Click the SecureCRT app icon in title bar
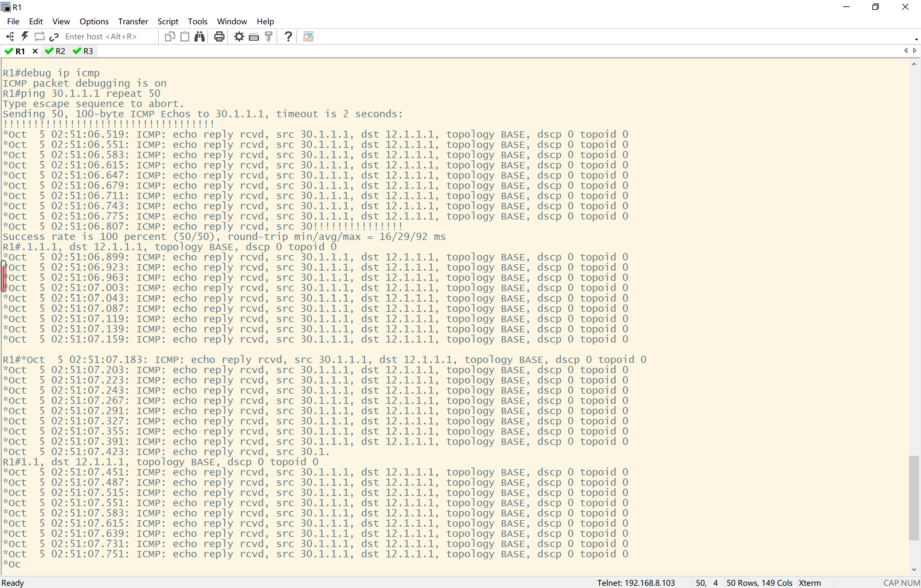921x588 pixels. pos(6,7)
